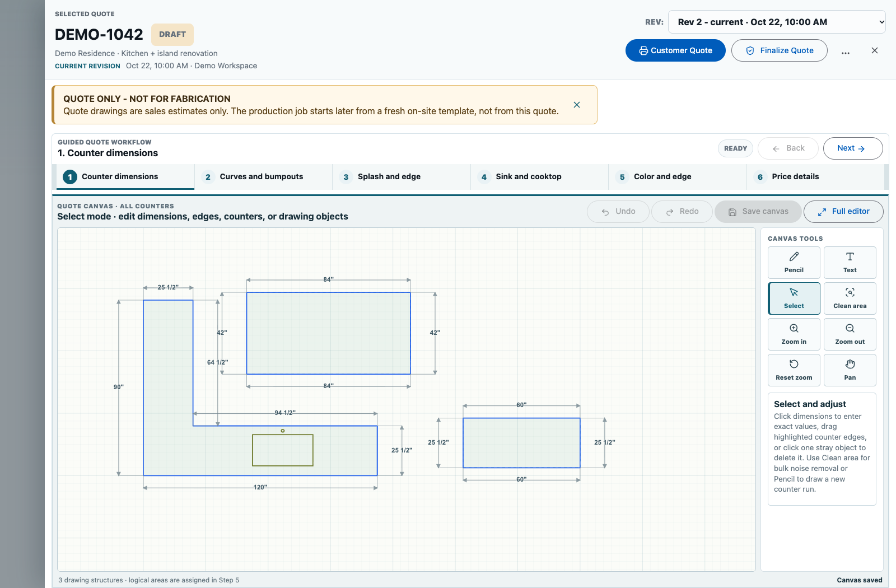Image resolution: width=896 pixels, height=588 pixels.
Task: Open the Price details step
Action: pyautogui.click(x=815, y=177)
